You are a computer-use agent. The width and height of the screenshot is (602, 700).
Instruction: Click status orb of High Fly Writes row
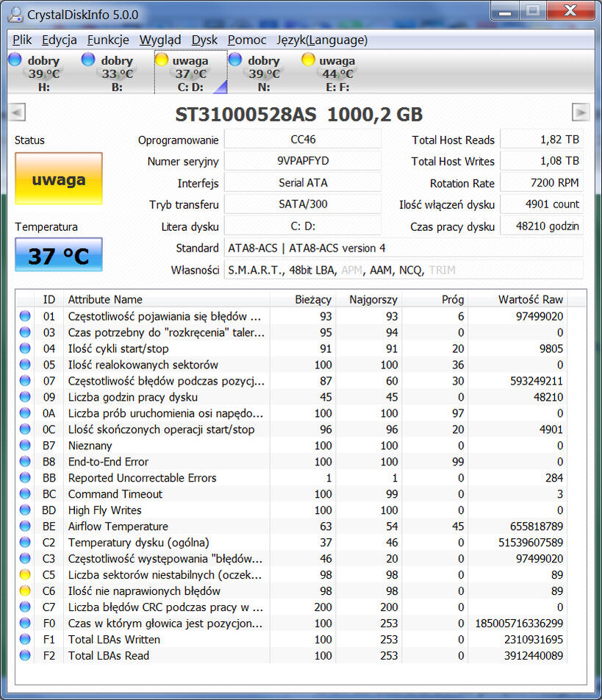[x=25, y=510]
